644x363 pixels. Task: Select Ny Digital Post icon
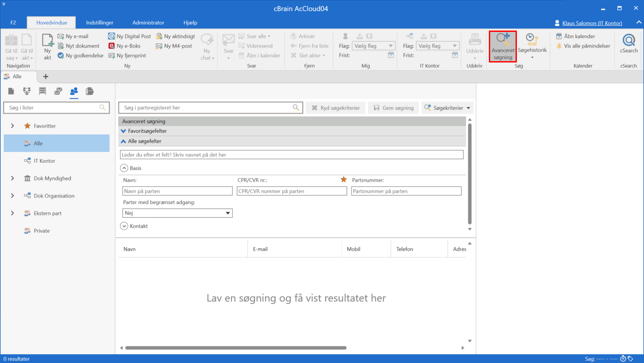[112, 36]
